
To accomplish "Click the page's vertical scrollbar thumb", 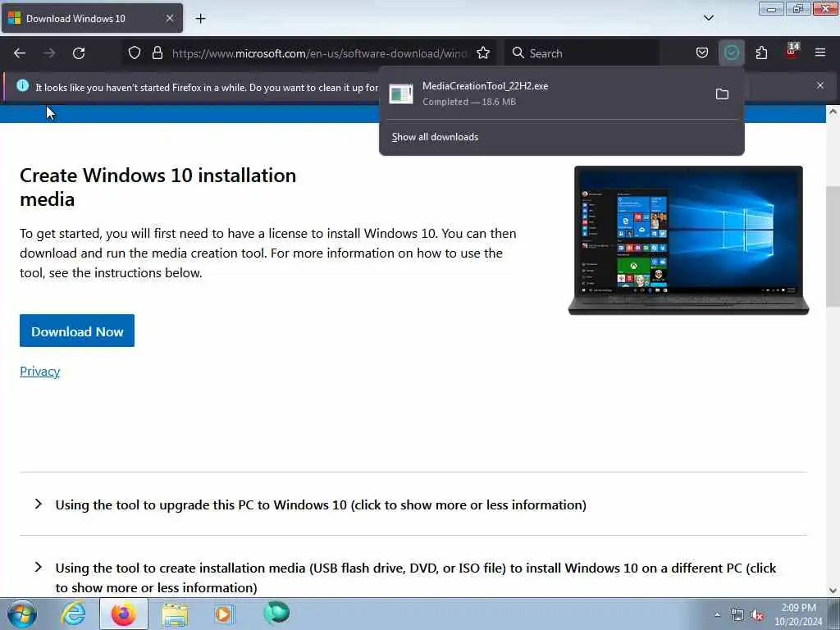I will (833, 246).
